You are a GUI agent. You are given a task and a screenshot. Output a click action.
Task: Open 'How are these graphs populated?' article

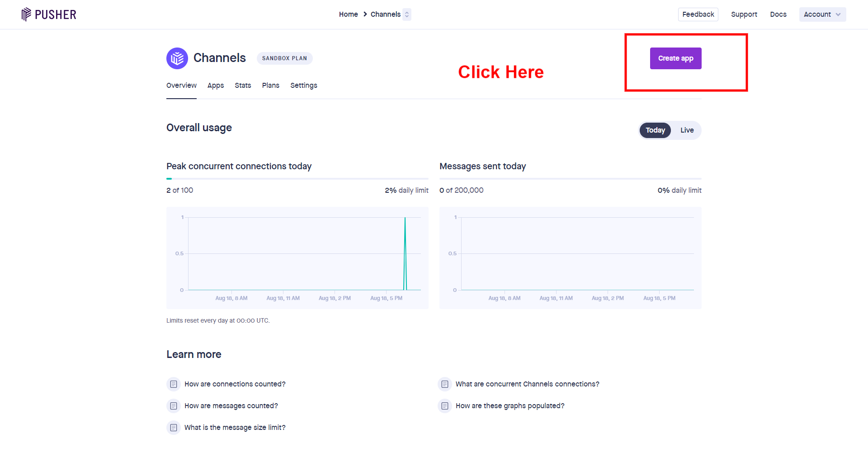click(510, 406)
